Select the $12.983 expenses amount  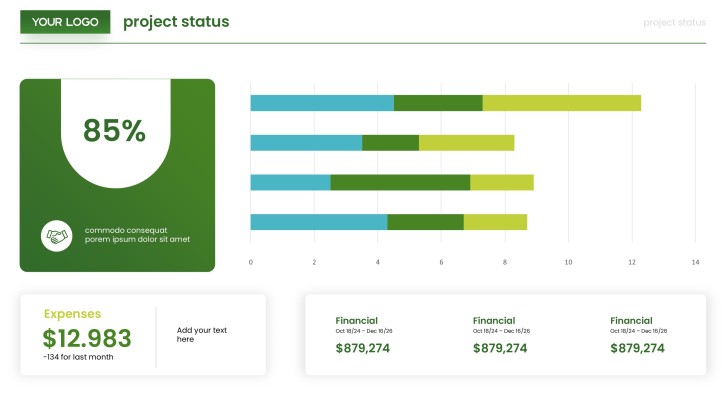(87, 338)
